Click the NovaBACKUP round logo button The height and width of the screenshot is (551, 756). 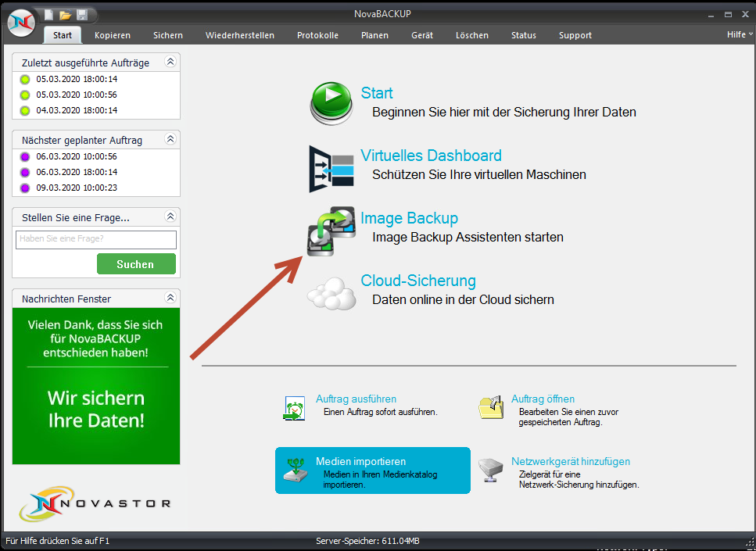21,22
